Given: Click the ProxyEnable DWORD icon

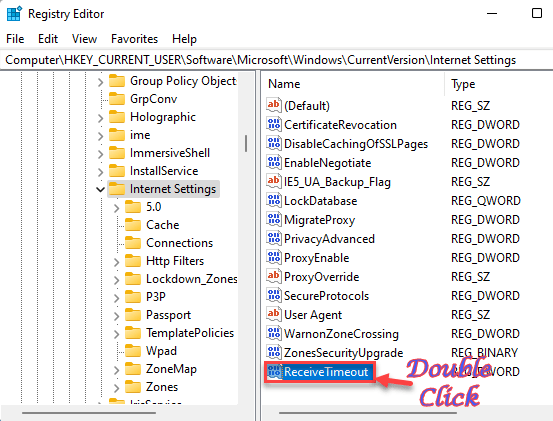Looking at the screenshot, I should [x=274, y=258].
